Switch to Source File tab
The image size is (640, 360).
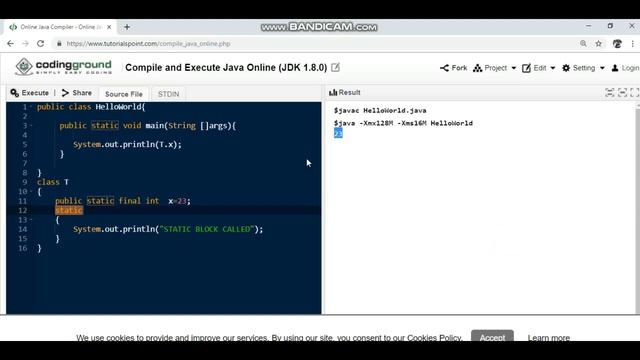coord(124,94)
